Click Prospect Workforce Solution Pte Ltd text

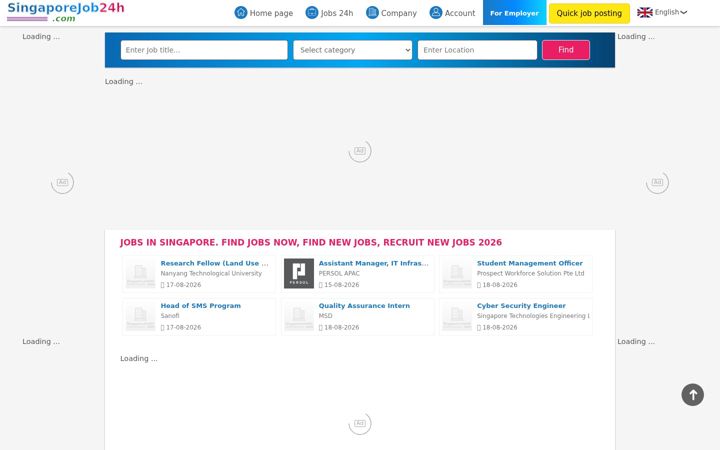(x=530, y=273)
